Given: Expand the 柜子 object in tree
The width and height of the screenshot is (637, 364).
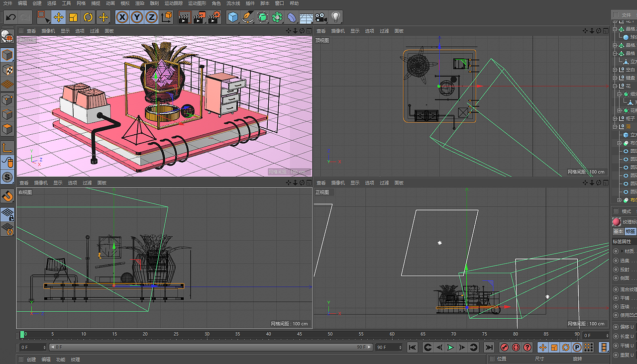Looking at the screenshot, I should click(x=615, y=119).
